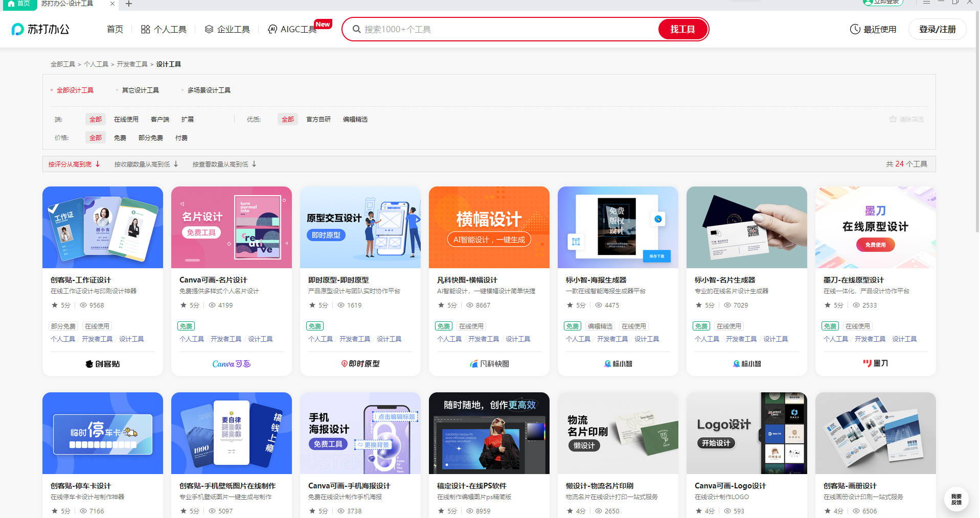Select the 其它设计工具 category

(140, 90)
